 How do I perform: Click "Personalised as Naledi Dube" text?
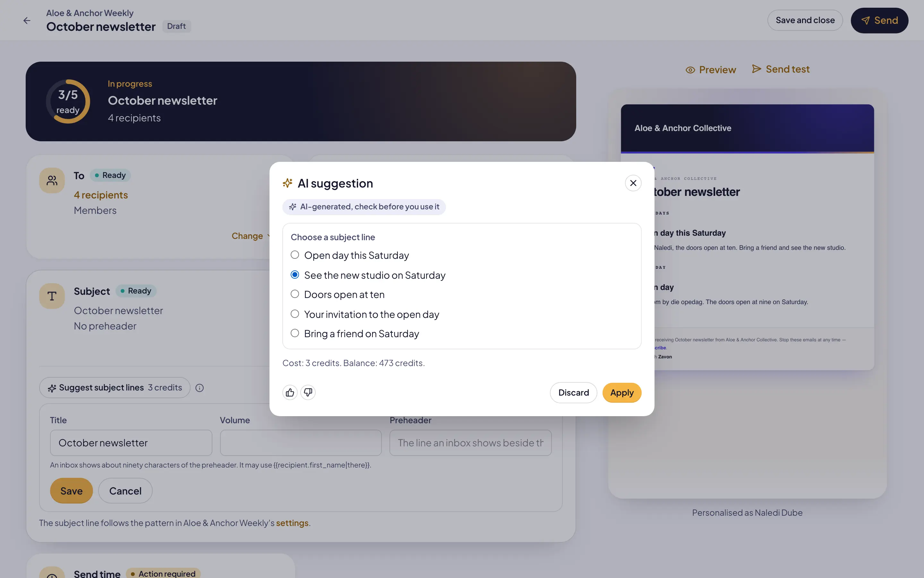pyautogui.click(x=747, y=512)
